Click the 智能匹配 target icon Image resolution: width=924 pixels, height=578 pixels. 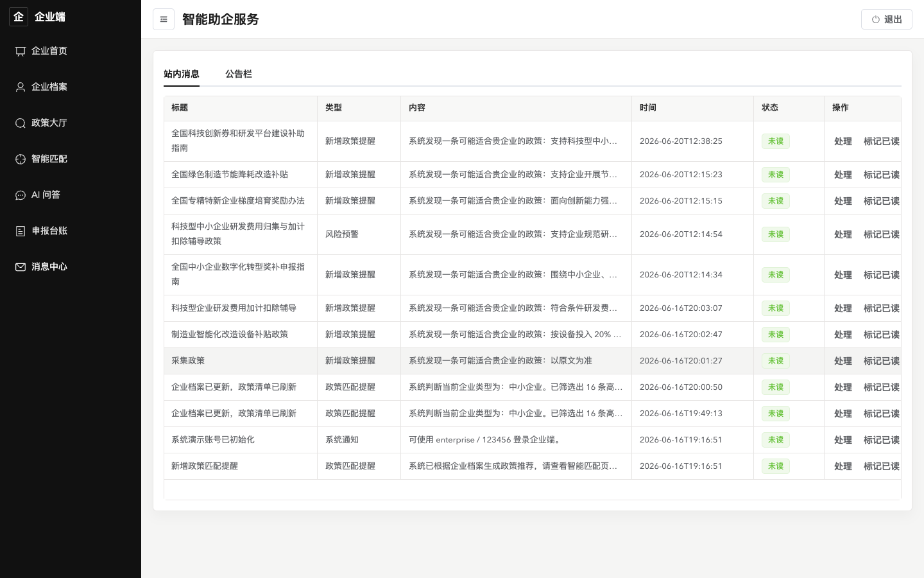pyautogui.click(x=21, y=159)
